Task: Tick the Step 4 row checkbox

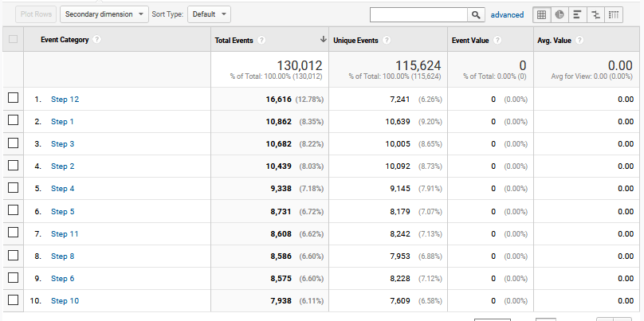Action: click(12, 189)
